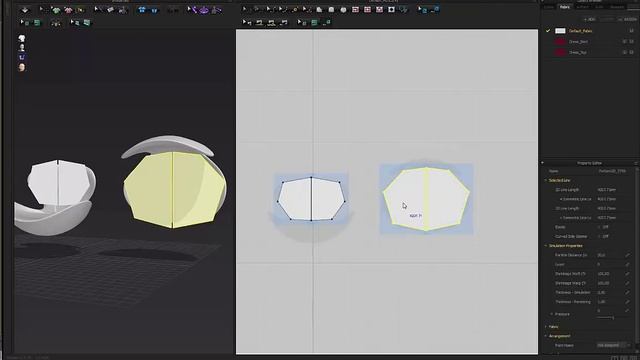Click the right-side icon on Default_Fabric row
The image size is (640, 360).
(x=631, y=31)
